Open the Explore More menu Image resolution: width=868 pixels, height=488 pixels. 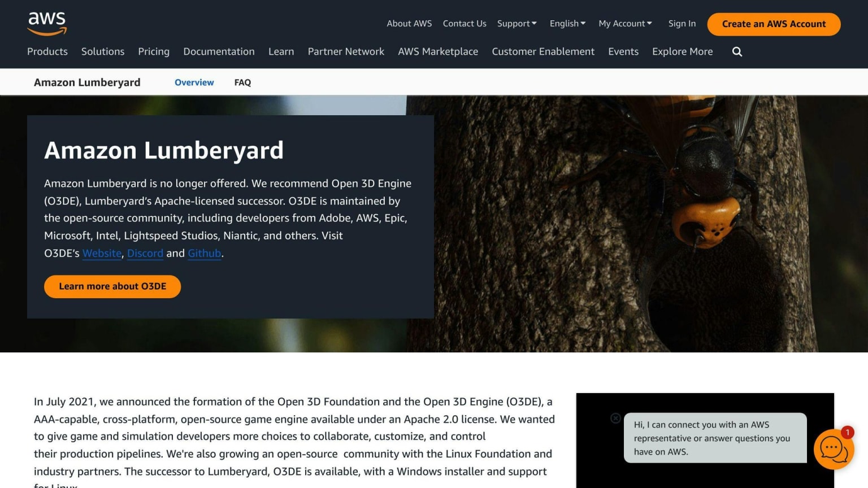pos(682,51)
